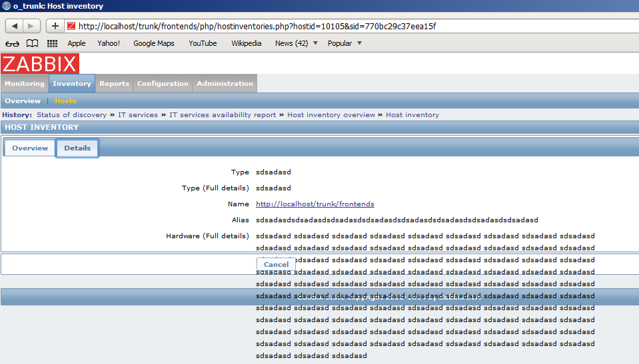The height and width of the screenshot is (364, 639).
Task: Go back with the browser back arrow
Action: pos(14,26)
